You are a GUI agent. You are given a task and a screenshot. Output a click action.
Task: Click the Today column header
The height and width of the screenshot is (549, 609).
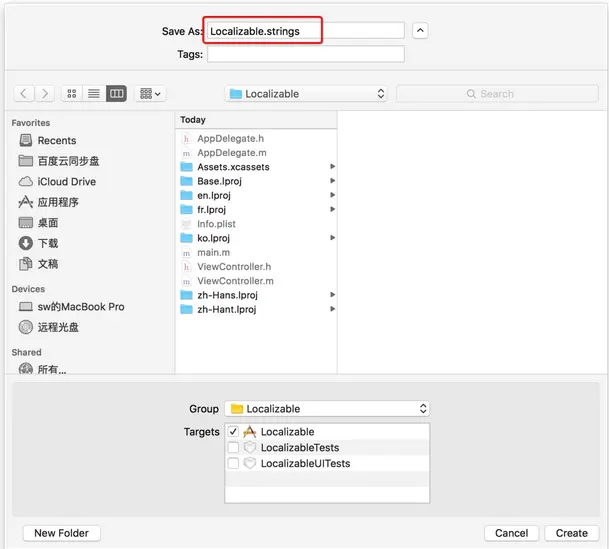tap(256, 120)
